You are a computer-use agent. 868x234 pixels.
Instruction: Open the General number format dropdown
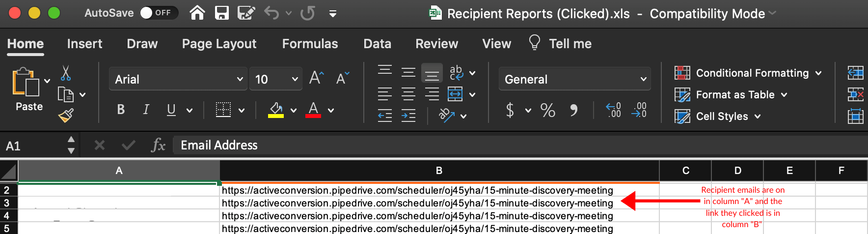575,79
